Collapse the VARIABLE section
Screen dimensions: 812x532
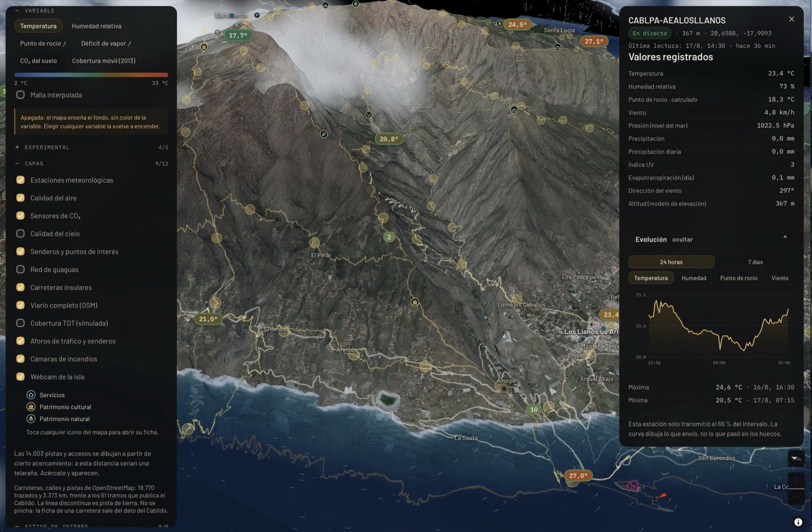(x=34, y=10)
